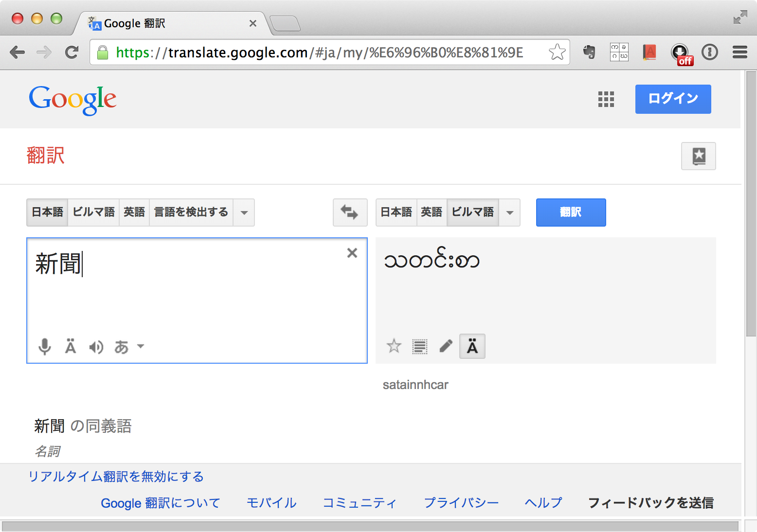Click リアルタイム翻訳を無効にする link
This screenshot has height=532, width=757.
(x=116, y=477)
